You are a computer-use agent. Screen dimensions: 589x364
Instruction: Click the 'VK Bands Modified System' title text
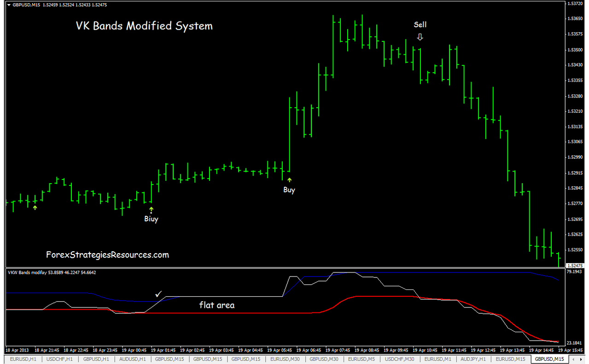click(144, 26)
